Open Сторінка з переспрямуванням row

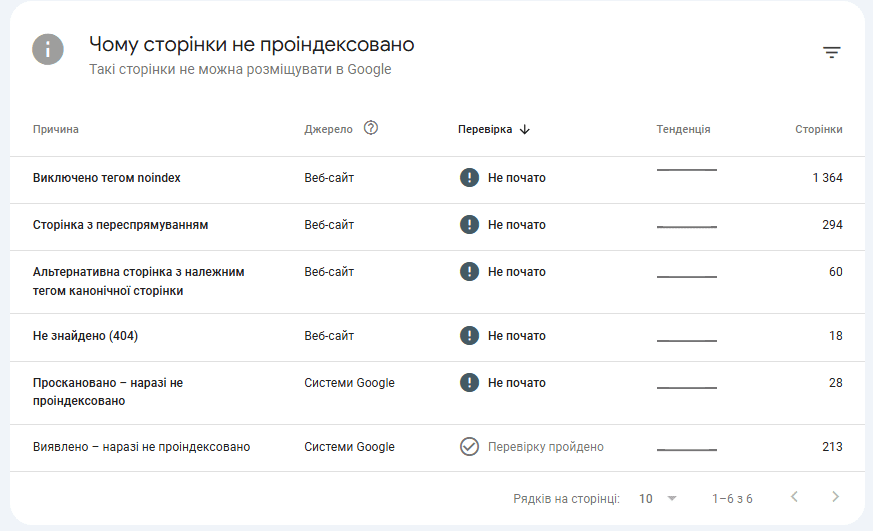121,225
